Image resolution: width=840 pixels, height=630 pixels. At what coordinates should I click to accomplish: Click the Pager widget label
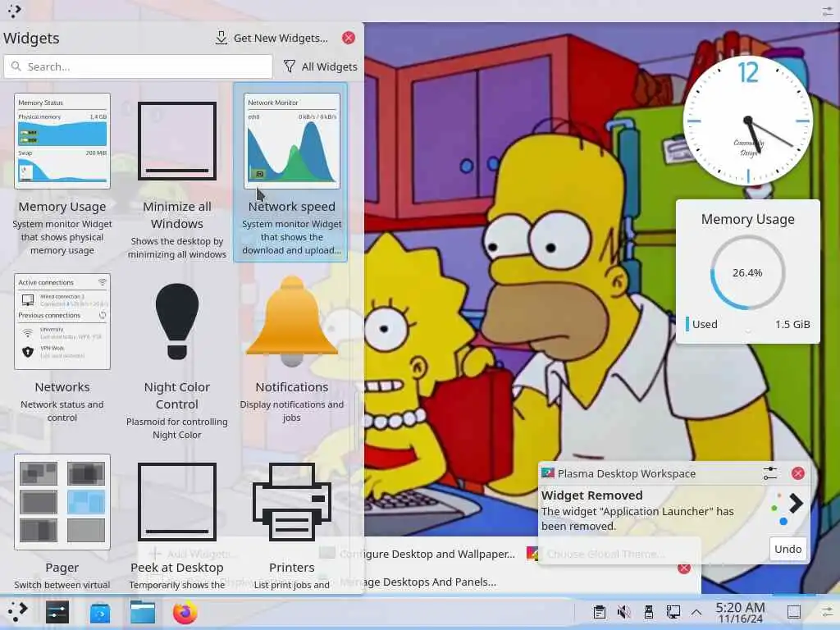62,568
